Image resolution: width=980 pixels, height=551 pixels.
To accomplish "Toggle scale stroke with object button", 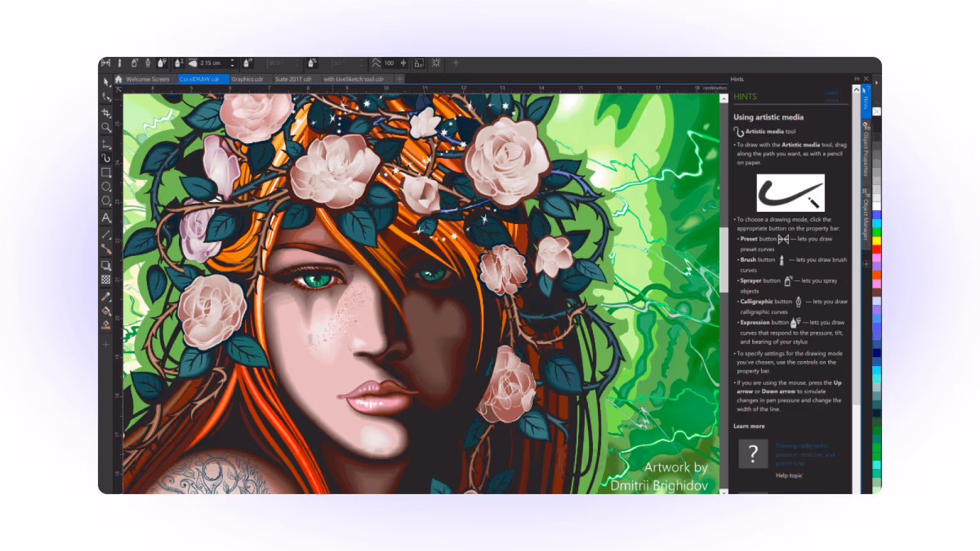I will click(x=419, y=63).
